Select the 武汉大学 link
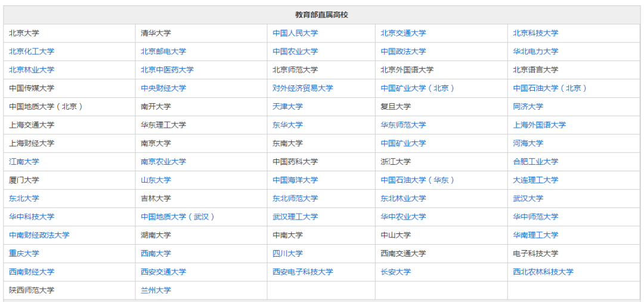644x302 pixels. coord(528,199)
